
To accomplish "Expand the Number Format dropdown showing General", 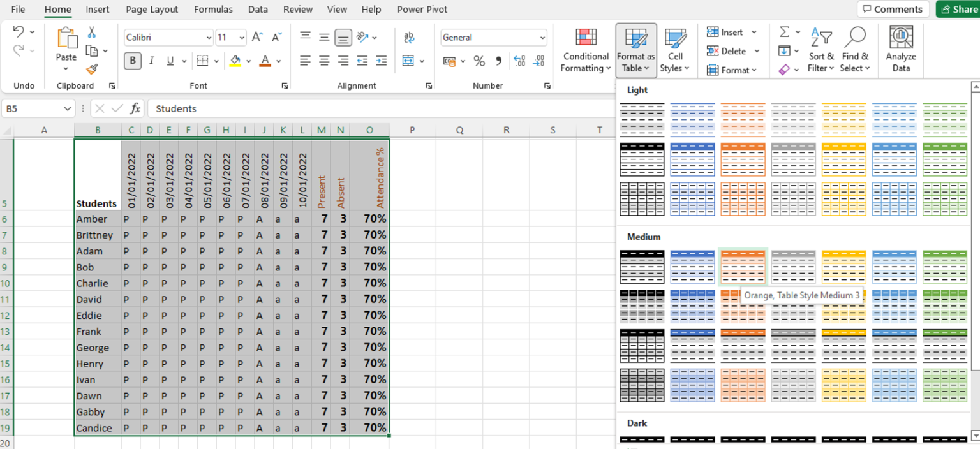I will click(x=542, y=37).
